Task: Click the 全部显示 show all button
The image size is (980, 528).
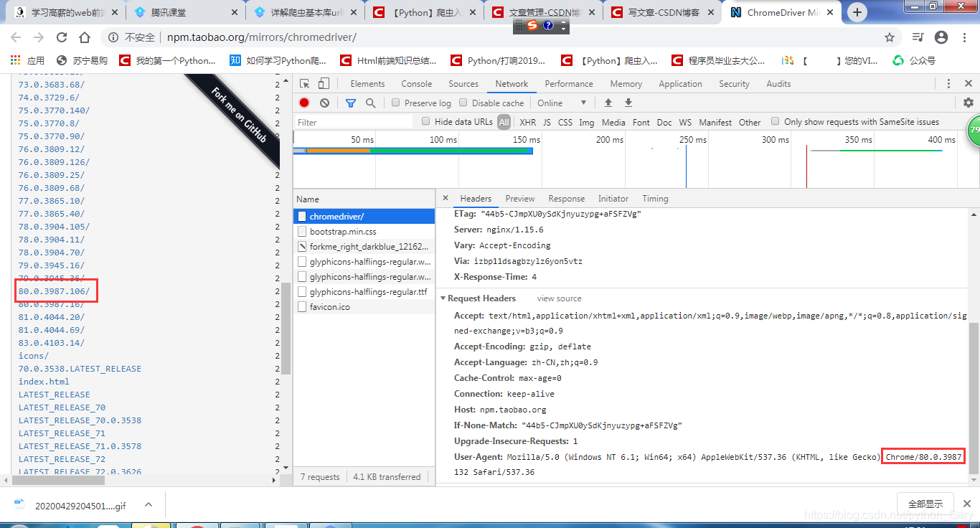Action: (925, 504)
